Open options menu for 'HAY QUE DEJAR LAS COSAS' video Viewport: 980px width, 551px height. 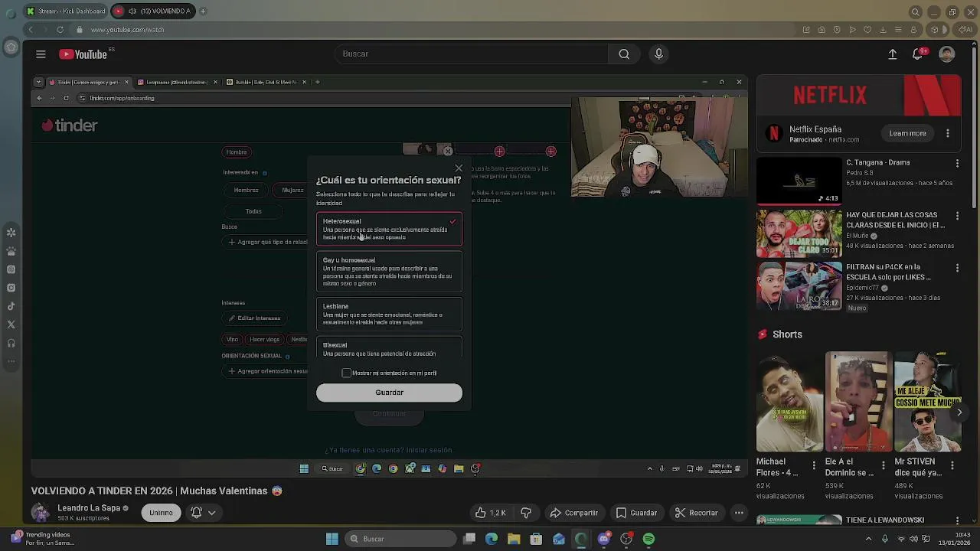[x=957, y=216]
